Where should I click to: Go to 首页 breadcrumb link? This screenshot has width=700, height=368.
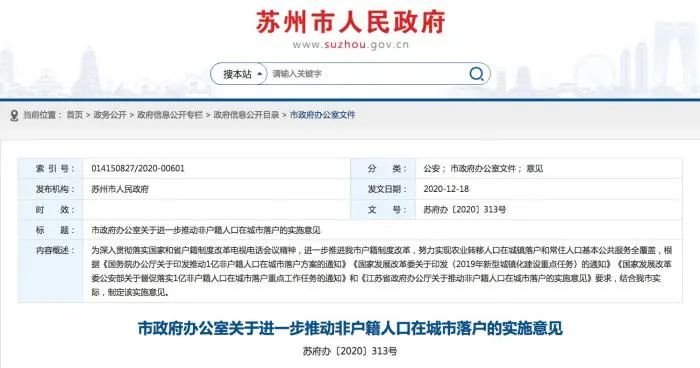coord(75,115)
